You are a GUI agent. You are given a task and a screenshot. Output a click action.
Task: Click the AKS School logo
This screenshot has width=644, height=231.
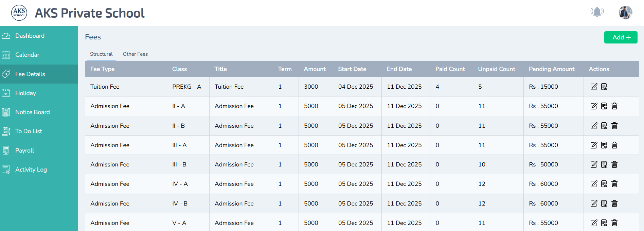(19, 13)
